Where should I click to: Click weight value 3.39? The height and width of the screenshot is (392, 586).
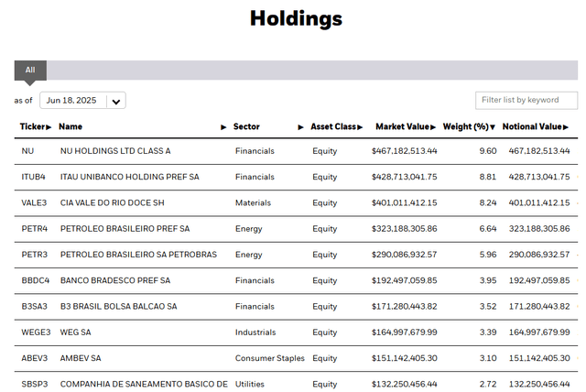488,332
